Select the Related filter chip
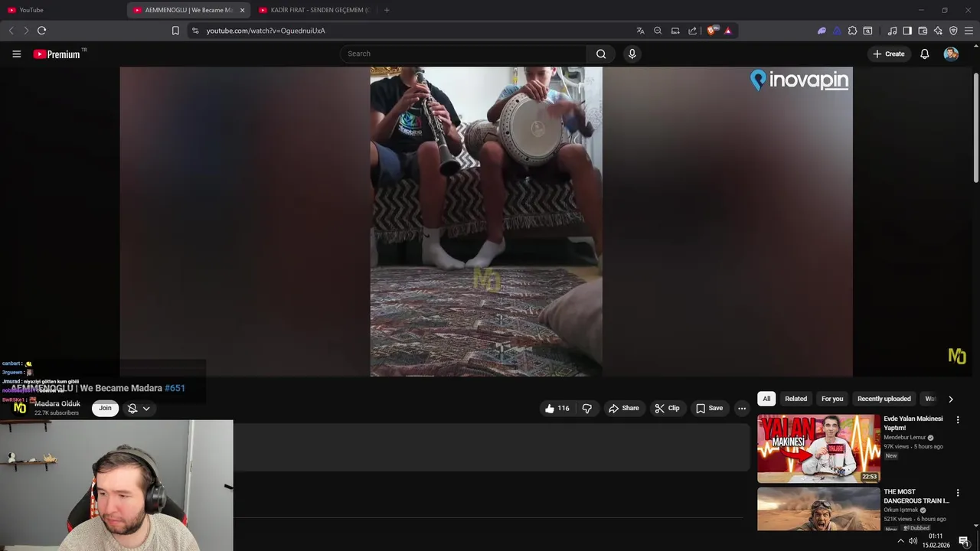This screenshot has height=551, width=980. tap(795, 399)
